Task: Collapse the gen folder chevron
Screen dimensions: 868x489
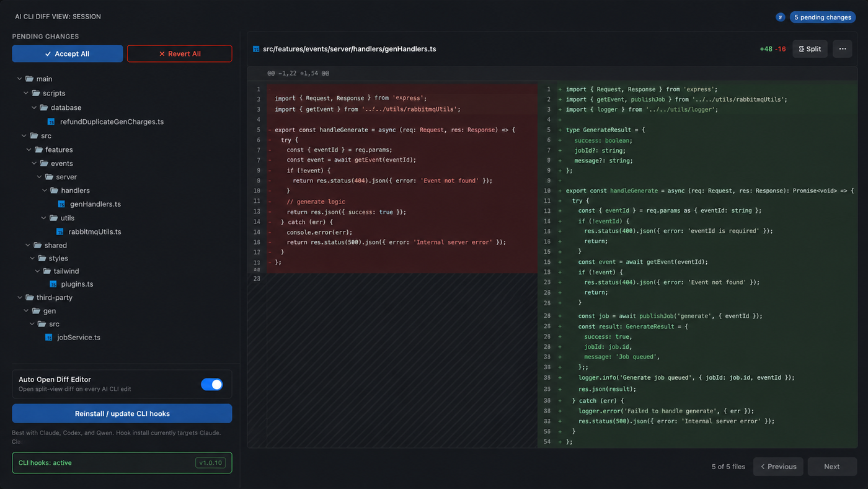Action: coord(26,311)
